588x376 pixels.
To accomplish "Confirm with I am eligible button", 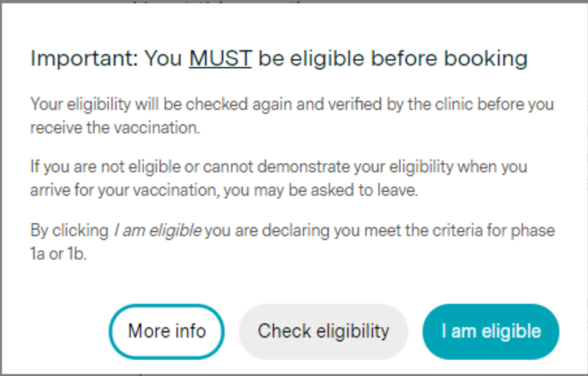I will tap(490, 331).
